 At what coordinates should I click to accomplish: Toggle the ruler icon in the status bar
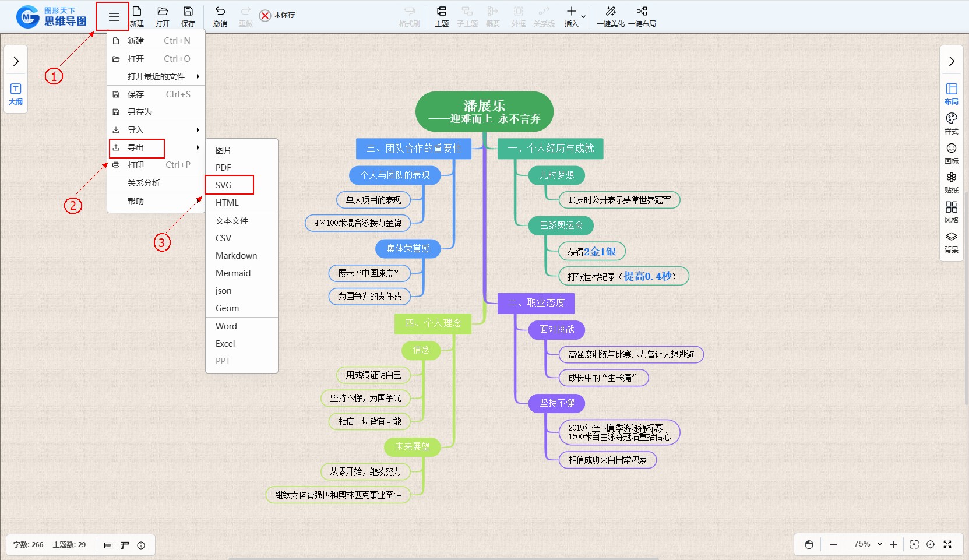124,545
